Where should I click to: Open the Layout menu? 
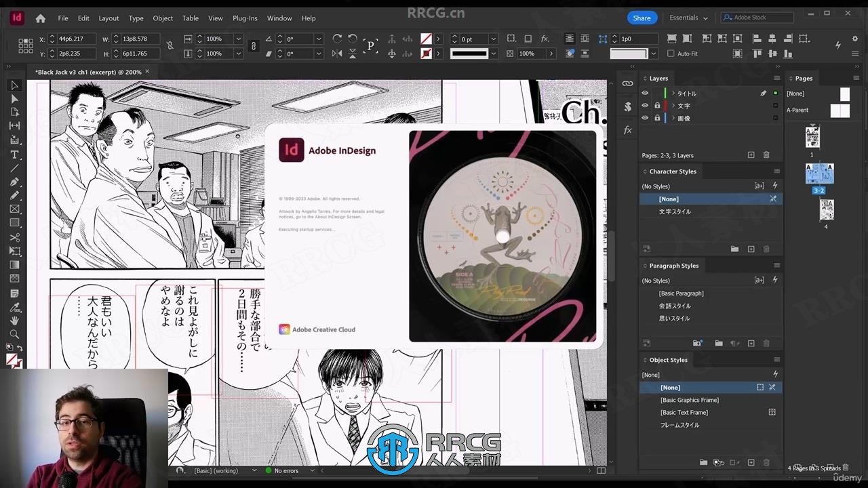click(x=108, y=18)
